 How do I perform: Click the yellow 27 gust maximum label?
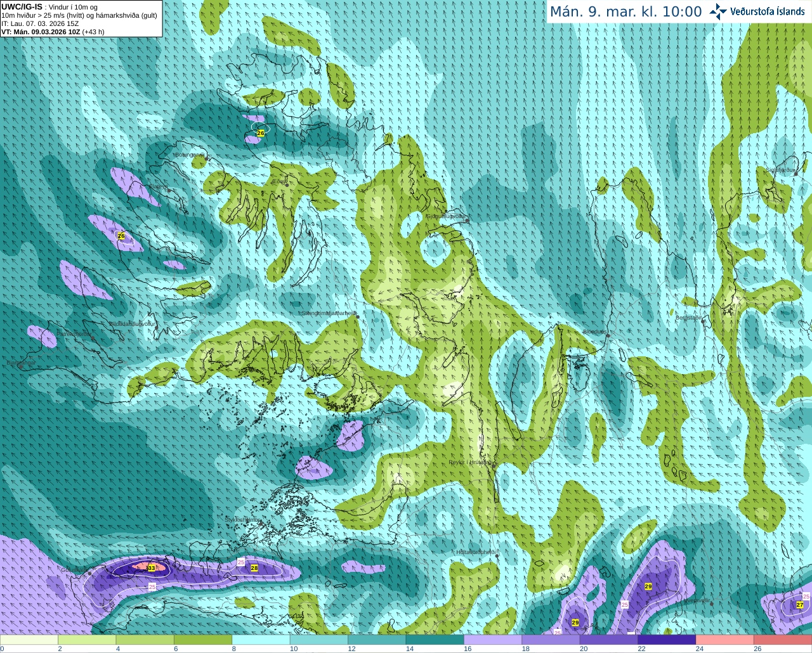(x=800, y=605)
